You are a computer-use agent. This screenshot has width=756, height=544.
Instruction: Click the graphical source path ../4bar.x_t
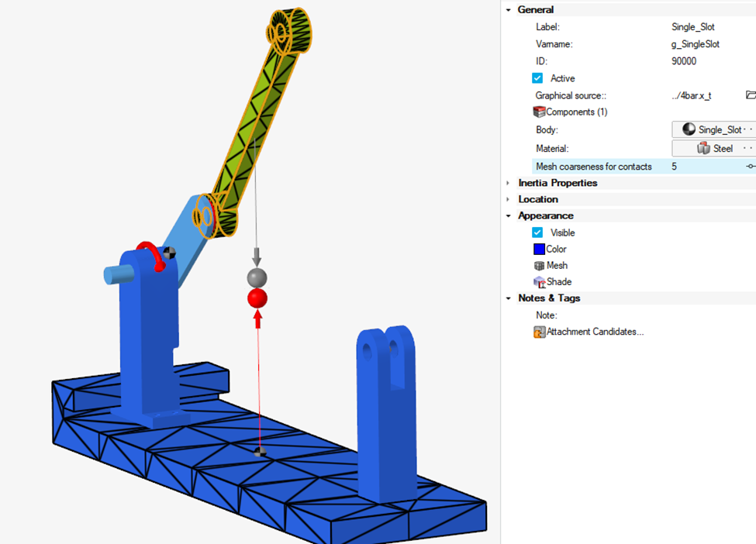(692, 95)
